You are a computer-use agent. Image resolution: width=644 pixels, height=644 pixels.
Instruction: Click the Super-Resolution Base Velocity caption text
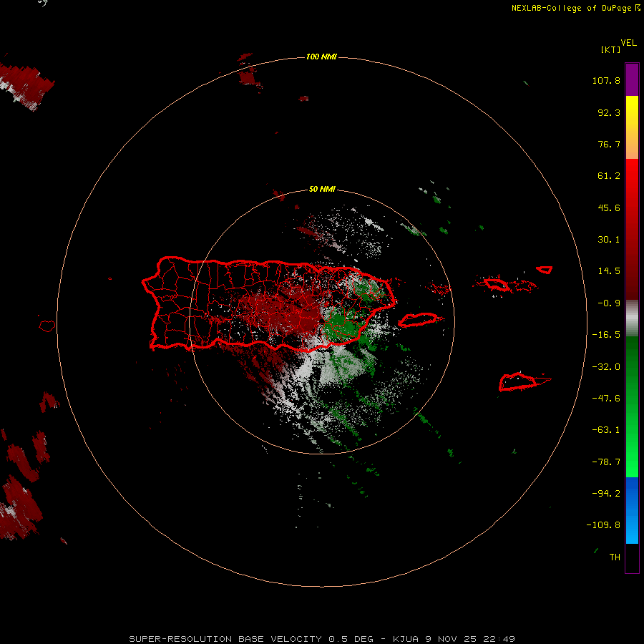(x=321, y=639)
